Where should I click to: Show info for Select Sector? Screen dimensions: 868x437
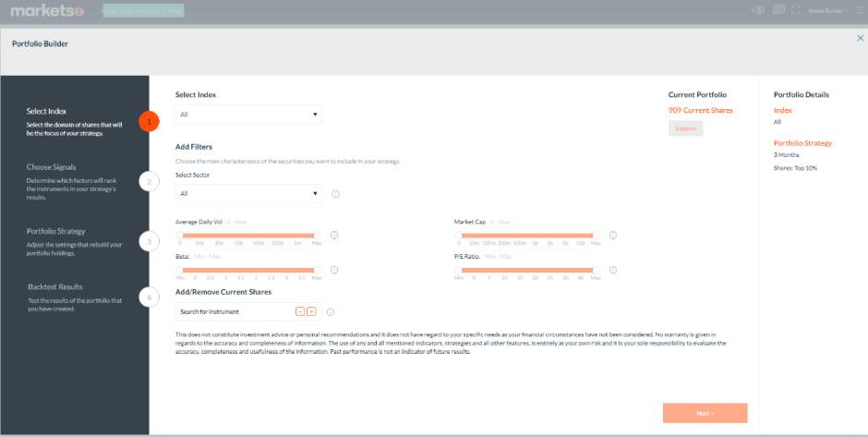(335, 194)
